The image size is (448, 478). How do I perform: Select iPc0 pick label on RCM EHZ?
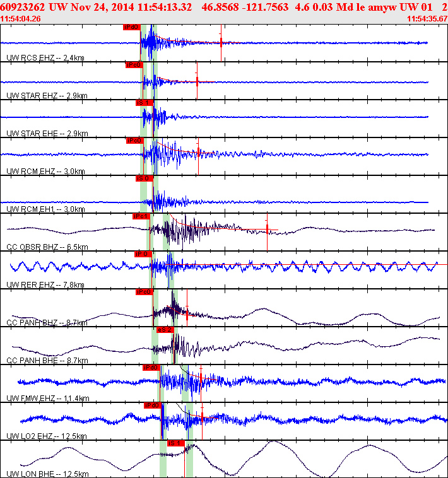pos(134,141)
